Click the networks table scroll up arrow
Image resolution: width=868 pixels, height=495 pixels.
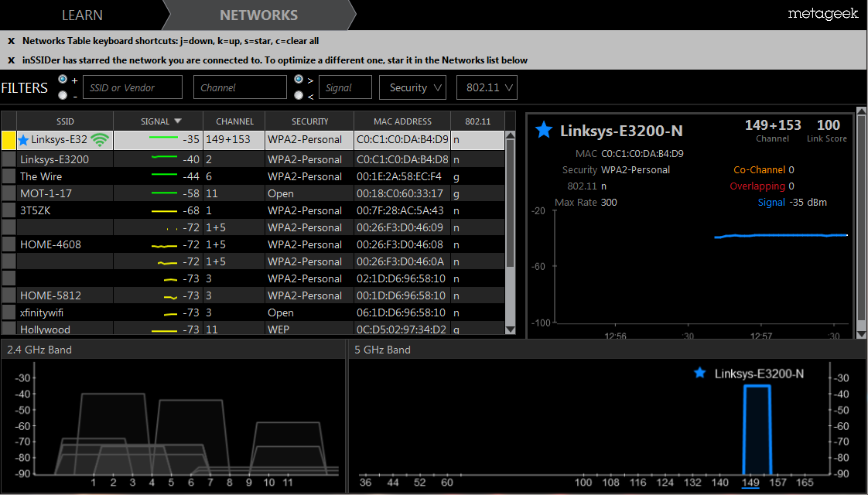[x=511, y=135]
